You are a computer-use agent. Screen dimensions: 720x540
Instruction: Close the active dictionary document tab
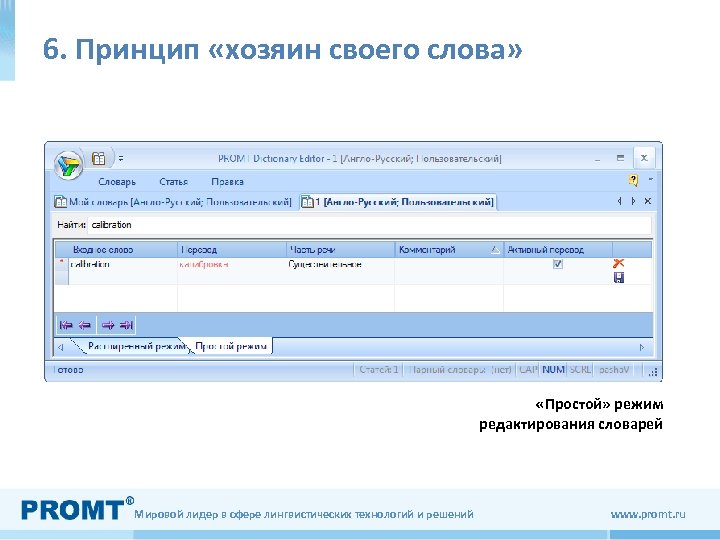pyautogui.click(x=648, y=201)
